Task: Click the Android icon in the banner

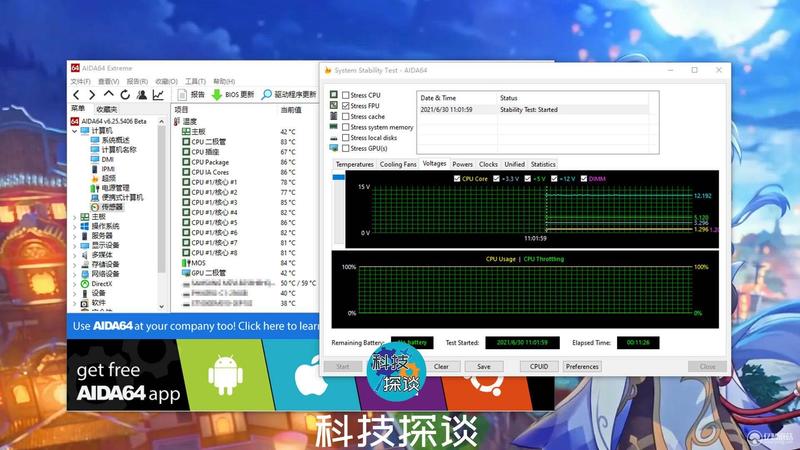Action: pos(225,376)
